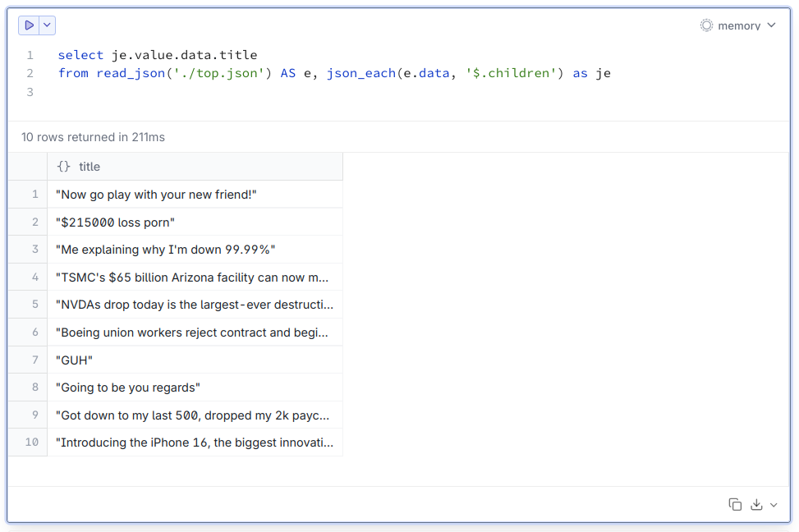Expand download format options chevron
This screenshot has height=532, width=799.
pyautogui.click(x=774, y=505)
